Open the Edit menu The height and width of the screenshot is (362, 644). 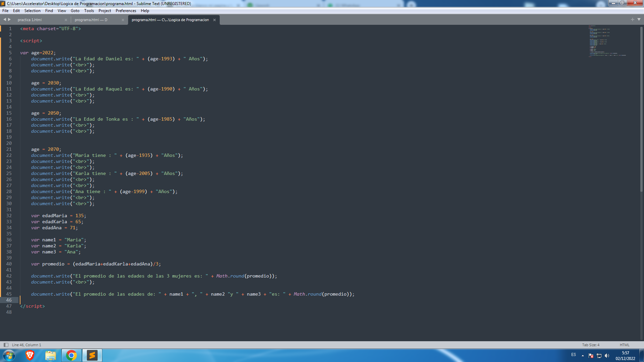[16, 11]
